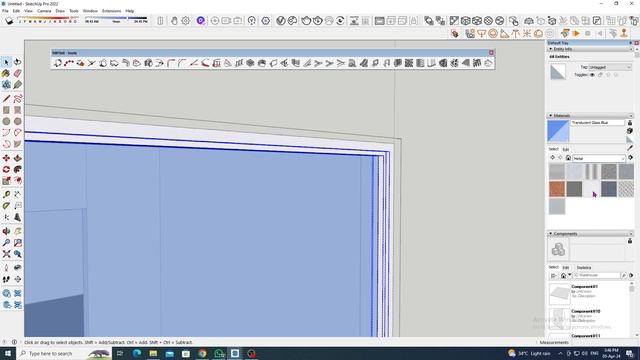
Task: Open the Metal materials library dropdown
Action: pyautogui.click(x=599, y=158)
